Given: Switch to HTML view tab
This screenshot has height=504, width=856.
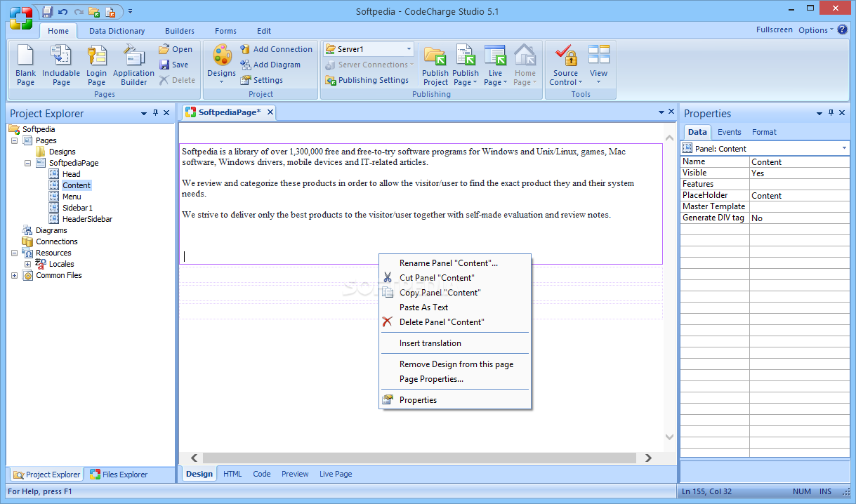Looking at the screenshot, I should 232,474.
